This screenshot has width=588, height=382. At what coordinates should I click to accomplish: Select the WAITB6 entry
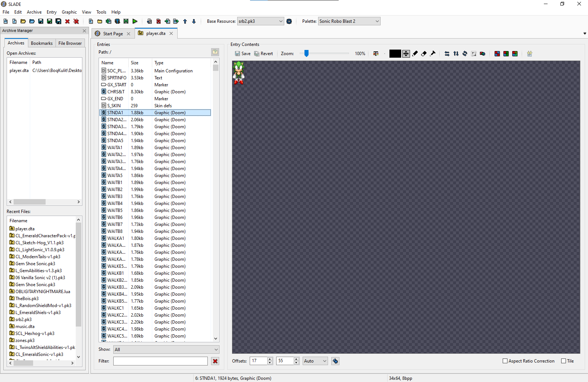pos(155,217)
